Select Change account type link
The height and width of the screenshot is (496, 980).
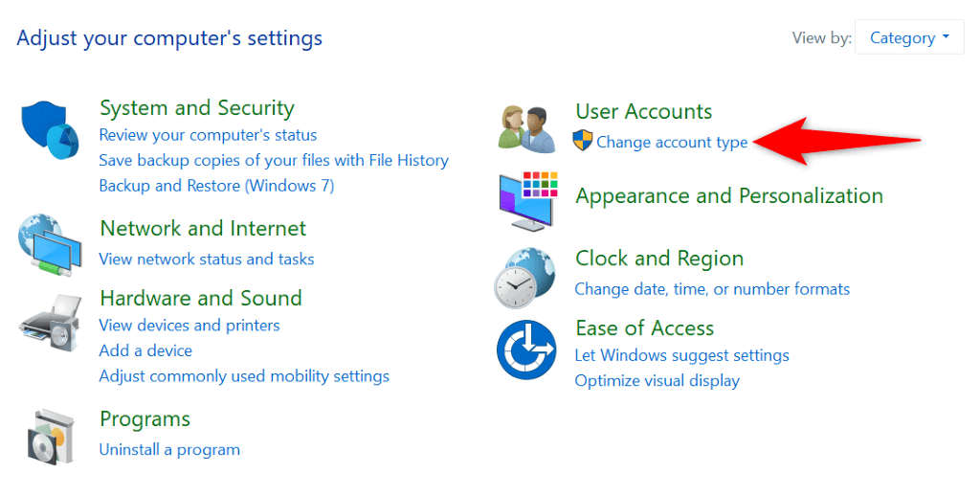pos(672,142)
